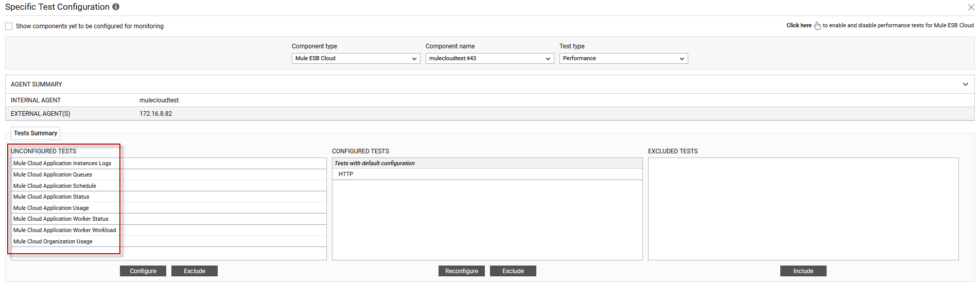This screenshot has width=980, height=282.
Task: Select Mule Cloud Application Worker Workload test
Action: point(169,230)
